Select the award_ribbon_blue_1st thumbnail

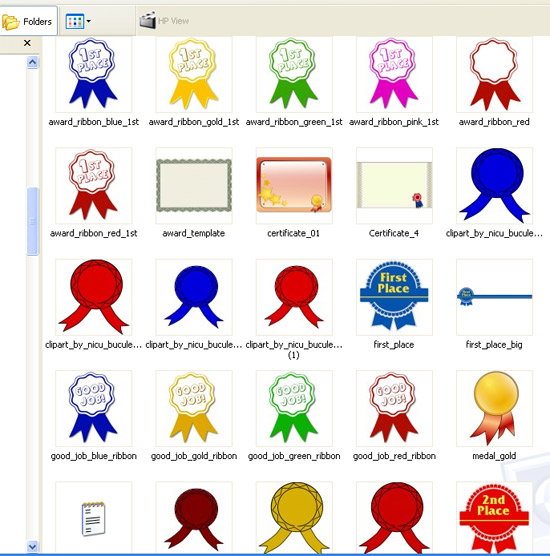click(93, 74)
